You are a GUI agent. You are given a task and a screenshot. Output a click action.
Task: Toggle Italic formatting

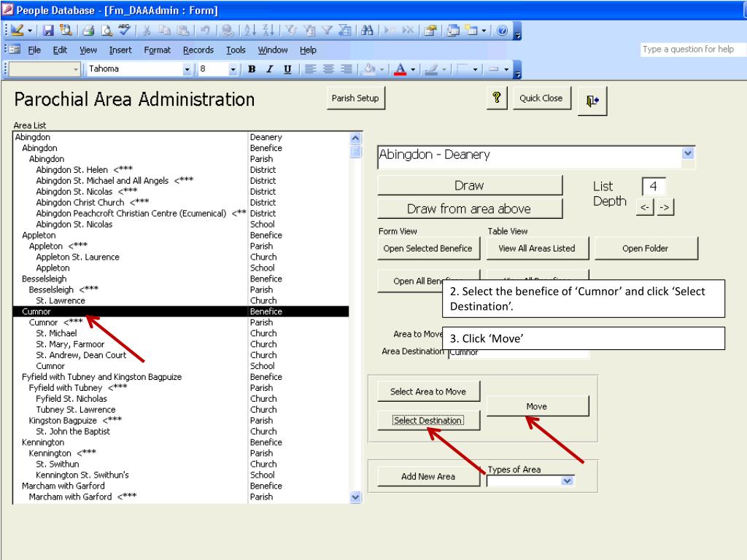pos(270,69)
